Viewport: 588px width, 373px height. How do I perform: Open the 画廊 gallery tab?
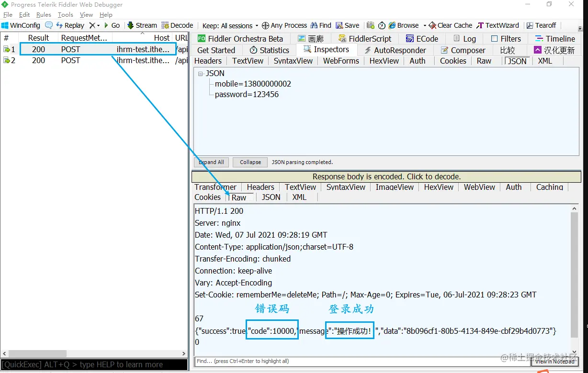tap(310, 39)
